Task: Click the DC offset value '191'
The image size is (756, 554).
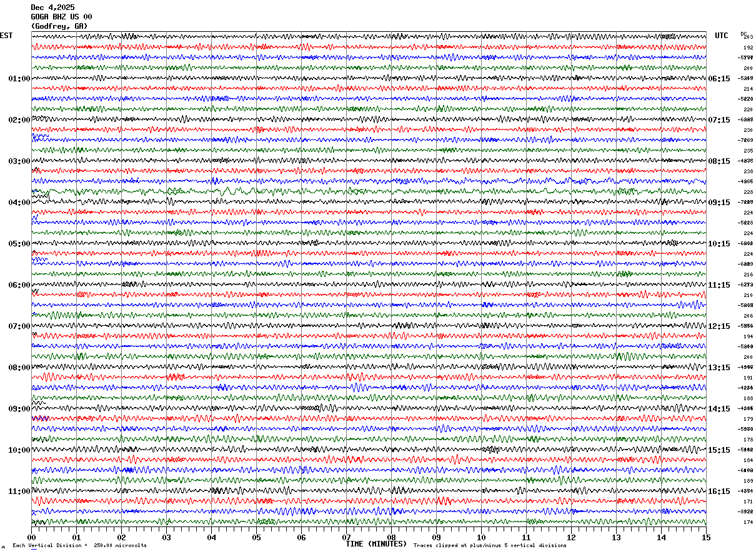Action: (x=748, y=378)
